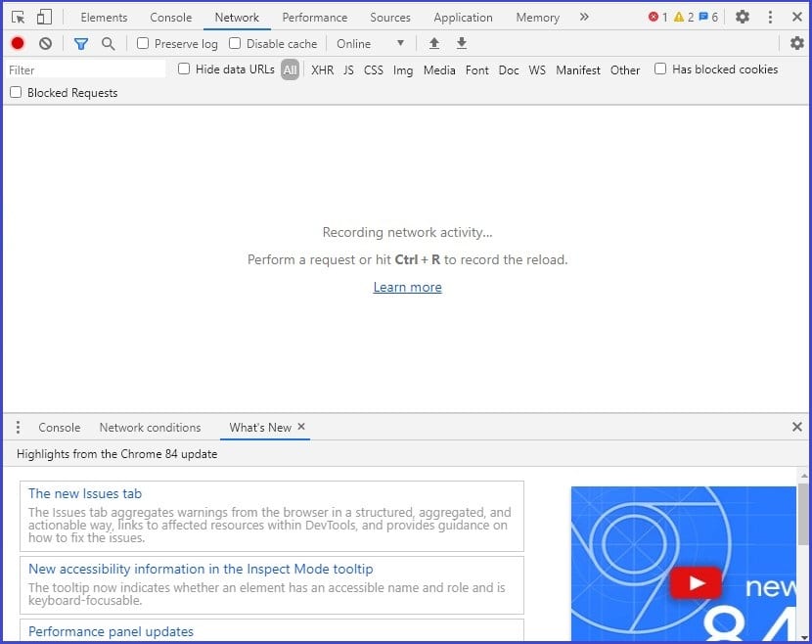This screenshot has width=812, height=644.
Task: Open network search magnifier icon
Action: coord(109,43)
